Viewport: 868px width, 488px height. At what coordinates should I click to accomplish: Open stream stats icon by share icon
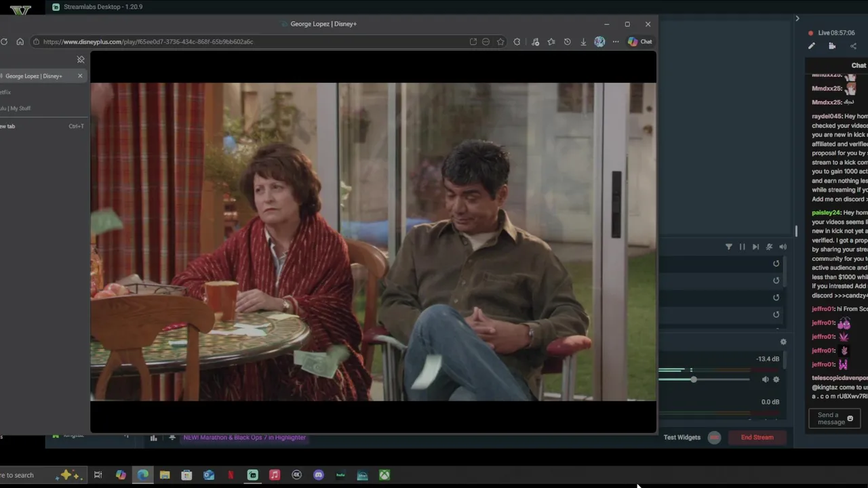(x=832, y=46)
